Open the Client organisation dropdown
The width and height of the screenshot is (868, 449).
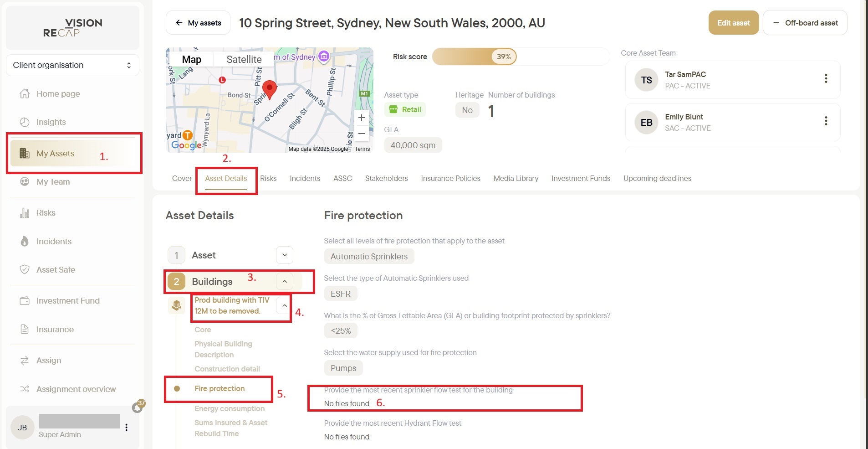(x=72, y=65)
